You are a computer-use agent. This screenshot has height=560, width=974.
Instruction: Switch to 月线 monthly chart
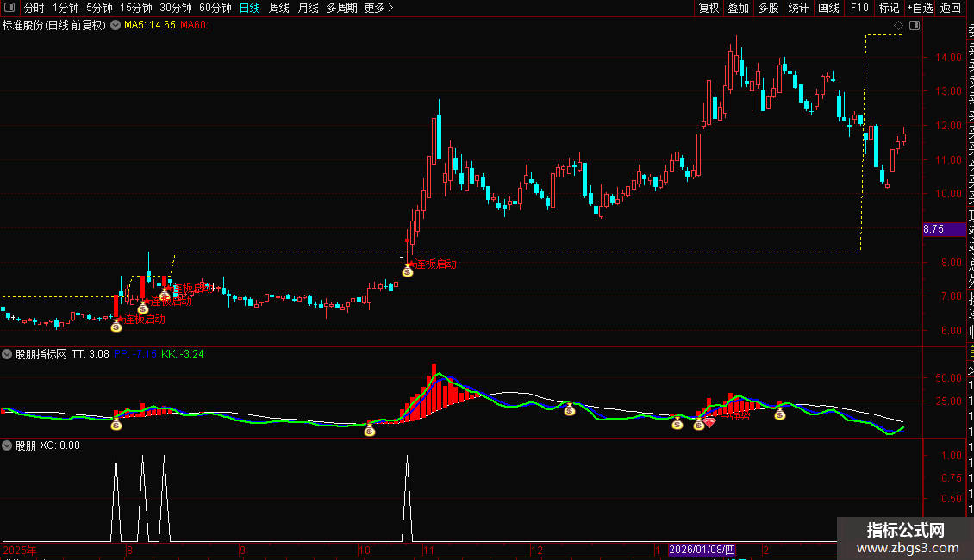(x=308, y=8)
